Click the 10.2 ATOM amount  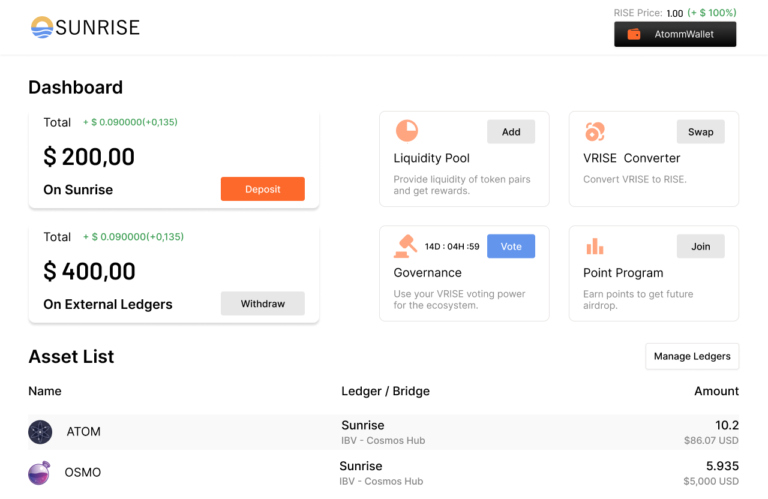coord(727,425)
